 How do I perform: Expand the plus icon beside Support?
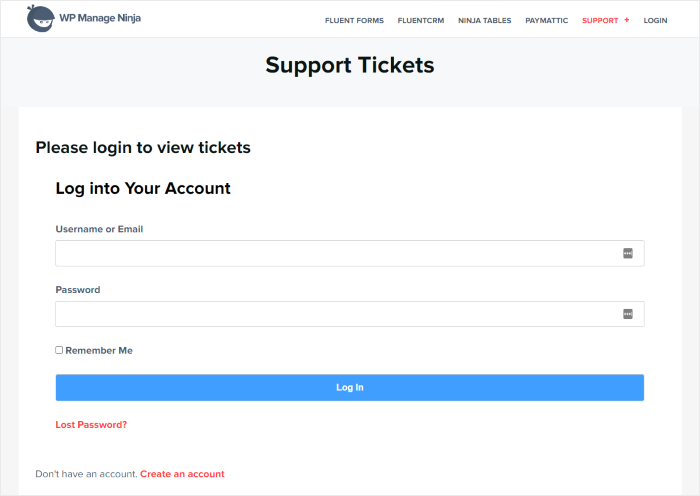(627, 20)
